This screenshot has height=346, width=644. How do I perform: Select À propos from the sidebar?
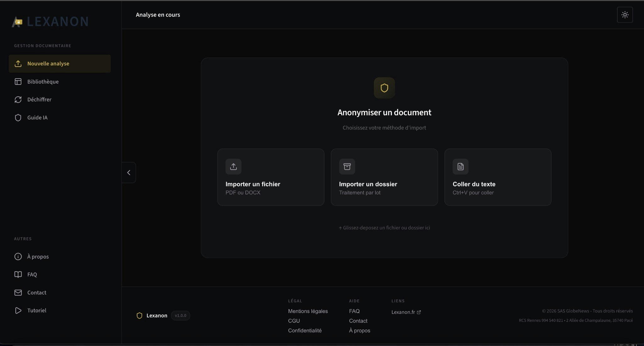[x=38, y=256]
